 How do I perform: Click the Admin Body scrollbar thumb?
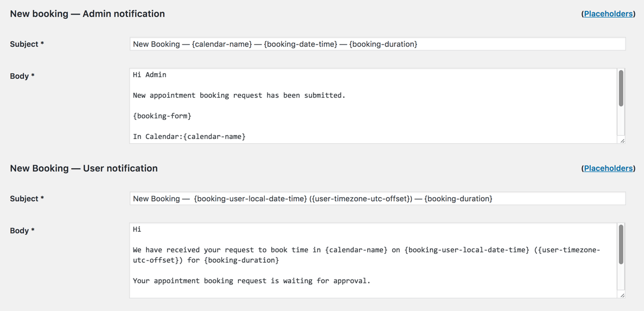tap(621, 88)
